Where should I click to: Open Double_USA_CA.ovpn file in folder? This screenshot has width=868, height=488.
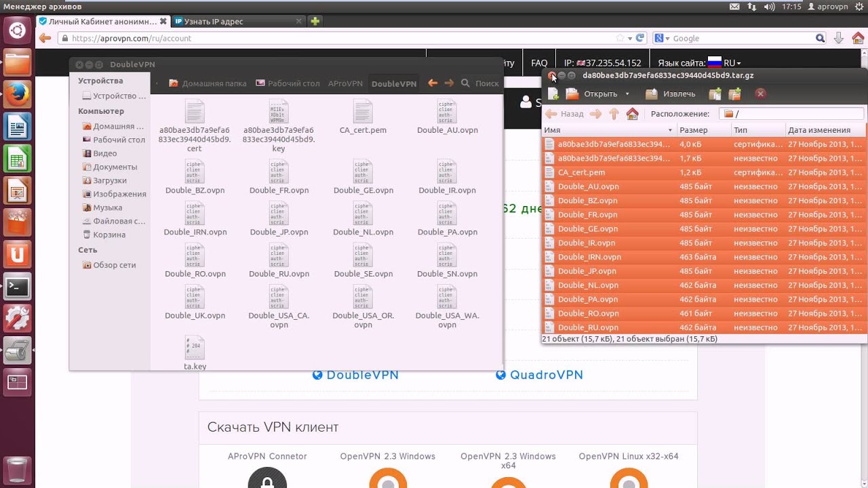279,307
